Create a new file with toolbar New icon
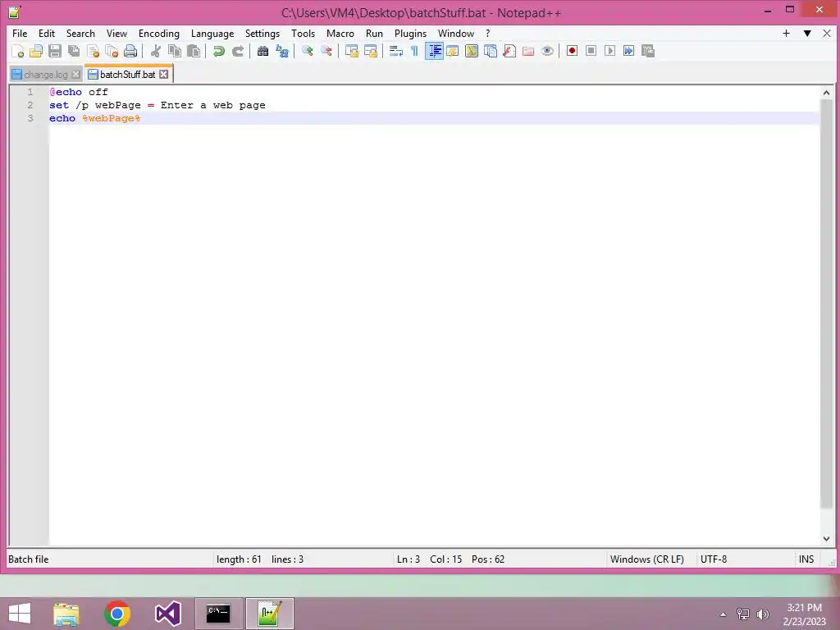 [17, 51]
